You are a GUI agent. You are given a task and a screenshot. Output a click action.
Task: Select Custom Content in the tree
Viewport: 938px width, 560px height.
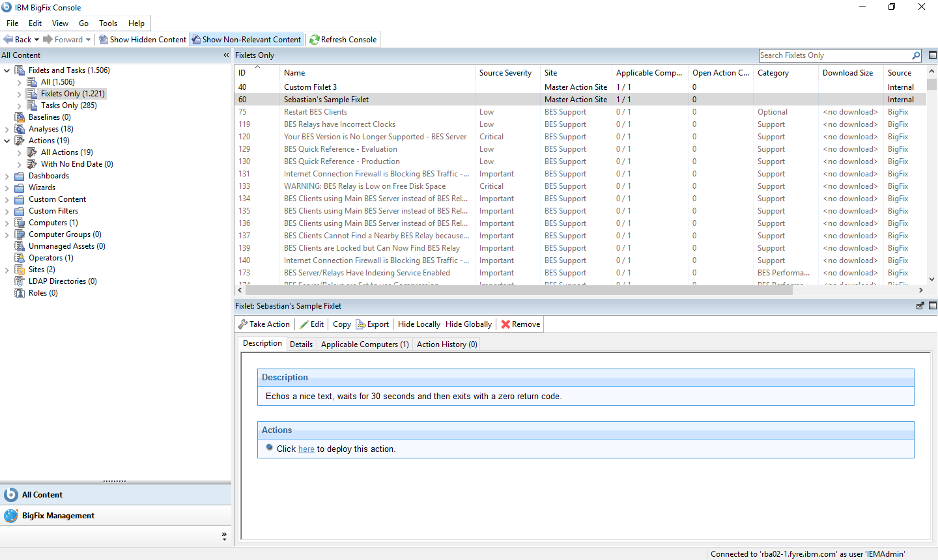(57, 199)
